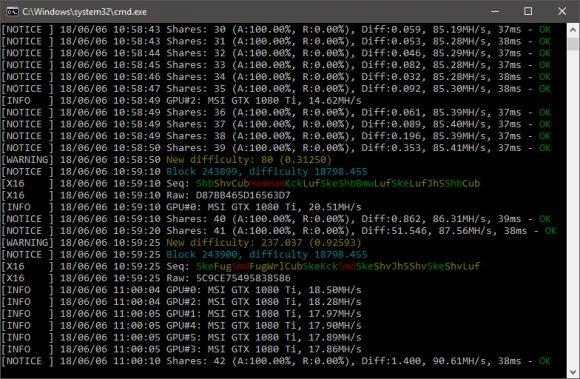Viewport: 580px width, 379px height.
Task: Click the line with Shares: 34
Action: point(276,77)
